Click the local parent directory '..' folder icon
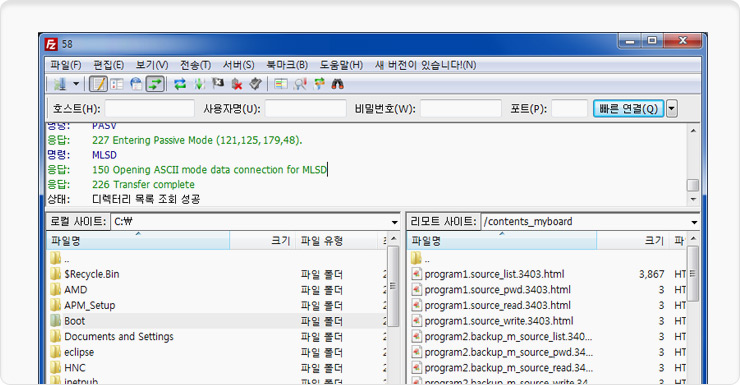The image size is (740, 385). tap(56, 258)
